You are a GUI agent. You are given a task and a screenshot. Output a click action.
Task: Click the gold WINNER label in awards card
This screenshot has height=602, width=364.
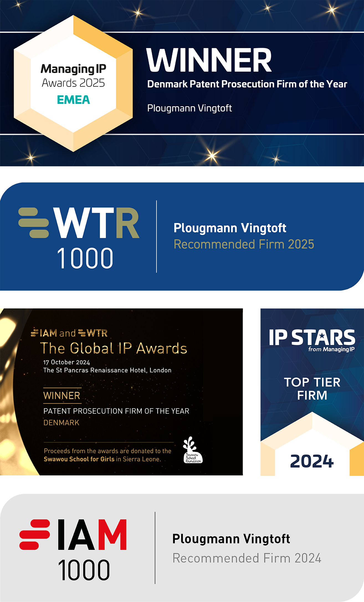[x=62, y=396]
